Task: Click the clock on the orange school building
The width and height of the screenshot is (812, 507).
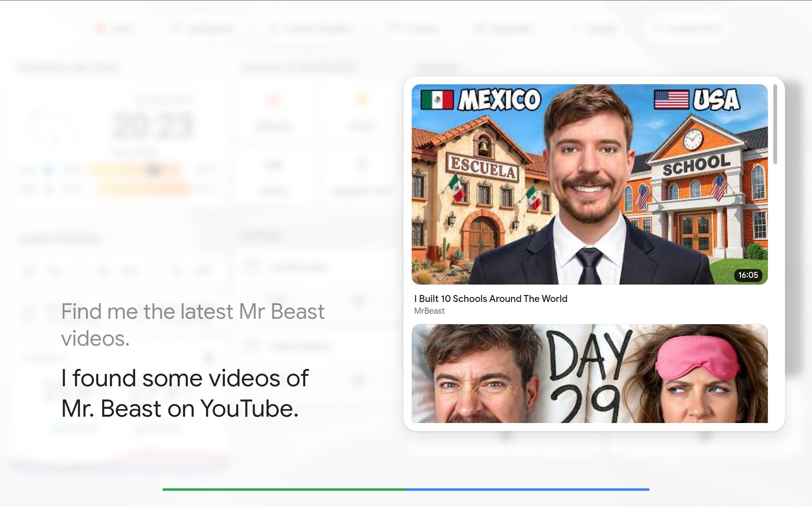Action: pyautogui.click(x=693, y=139)
